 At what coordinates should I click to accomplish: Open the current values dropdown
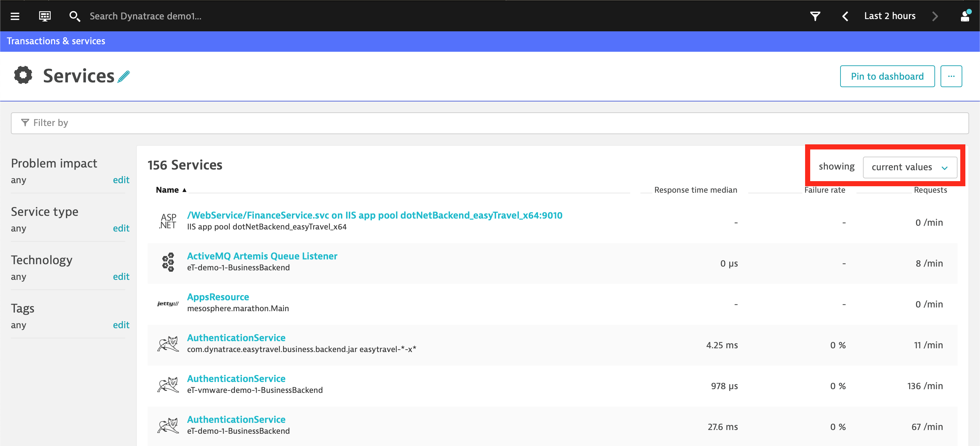[910, 167]
